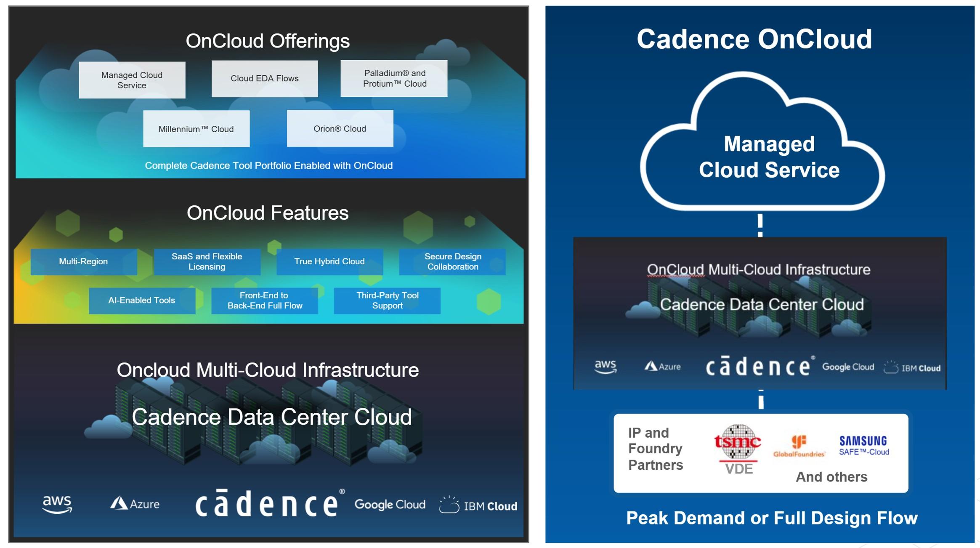Click the AWS logo in the left panel
The height and width of the screenshot is (548, 980).
point(57,504)
